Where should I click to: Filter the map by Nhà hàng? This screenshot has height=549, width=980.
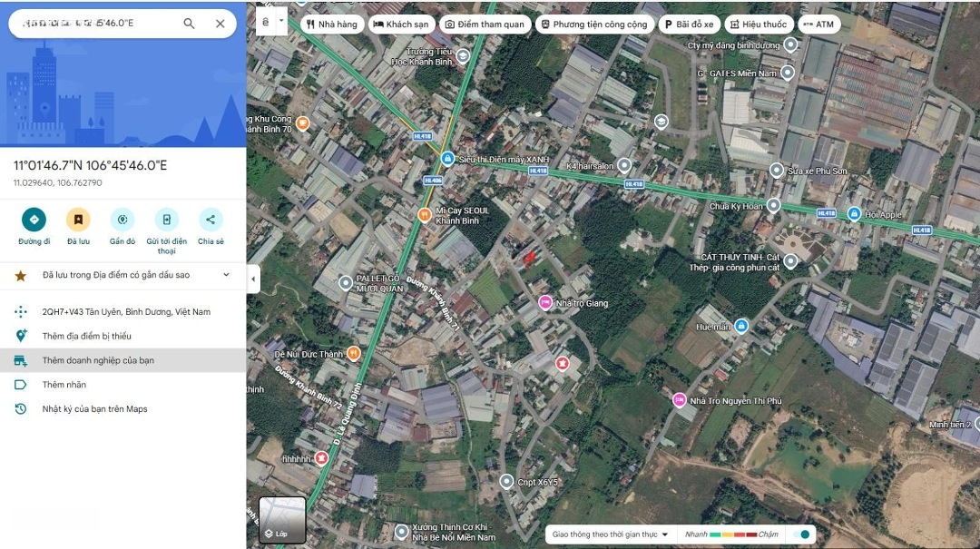[332, 25]
